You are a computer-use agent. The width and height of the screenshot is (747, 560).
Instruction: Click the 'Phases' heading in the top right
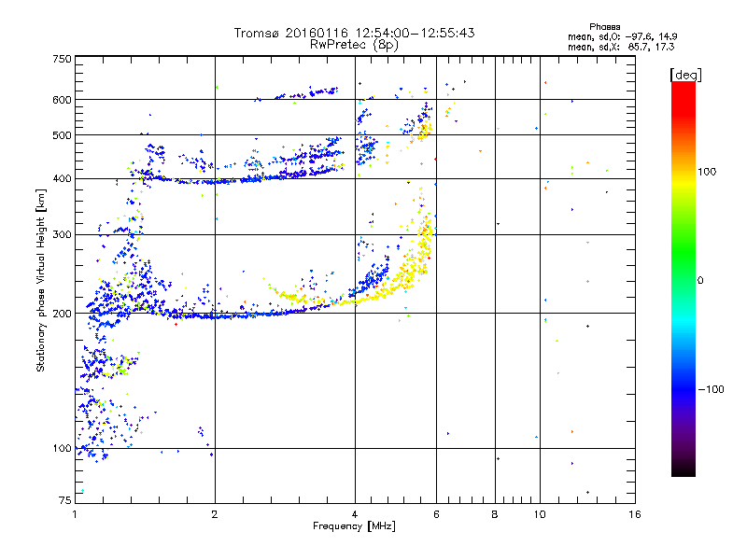point(604,27)
